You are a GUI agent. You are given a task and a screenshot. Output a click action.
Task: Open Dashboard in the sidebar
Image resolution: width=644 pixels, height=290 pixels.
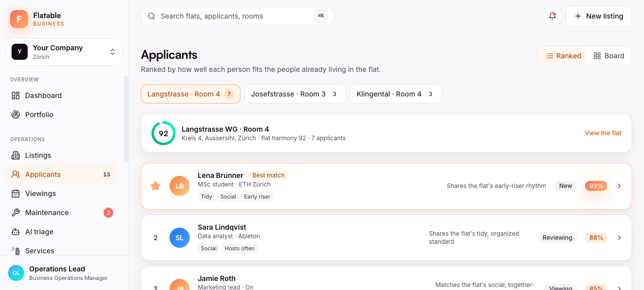coord(62,95)
